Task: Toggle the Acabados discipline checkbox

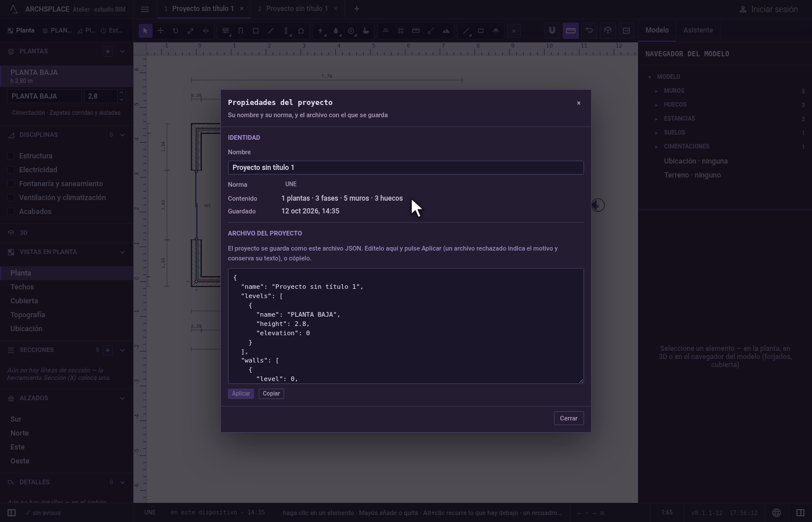Action: tap(11, 212)
